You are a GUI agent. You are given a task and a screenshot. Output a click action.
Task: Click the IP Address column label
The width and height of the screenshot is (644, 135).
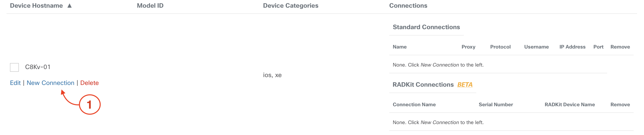pos(572,47)
